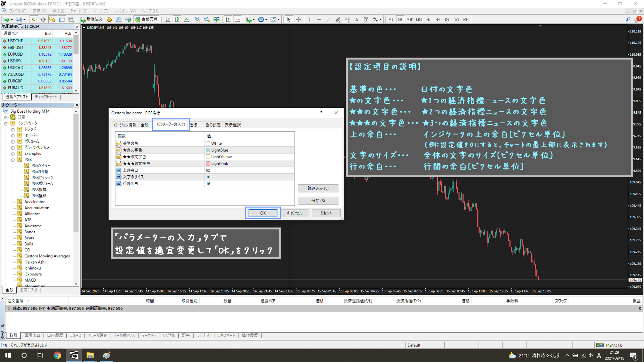Open the チャート menu
The width and height of the screenshot is (644, 362).
[x=79, y=11]
